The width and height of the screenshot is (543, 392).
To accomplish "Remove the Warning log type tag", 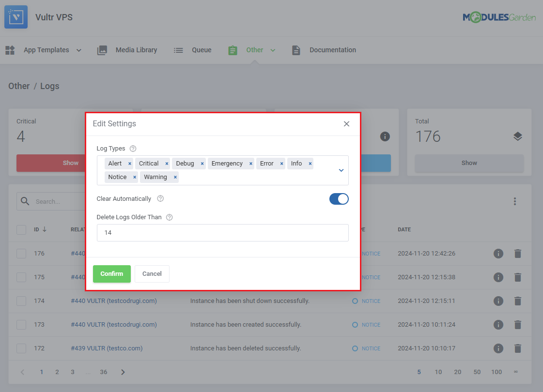I will pos(175,177).
